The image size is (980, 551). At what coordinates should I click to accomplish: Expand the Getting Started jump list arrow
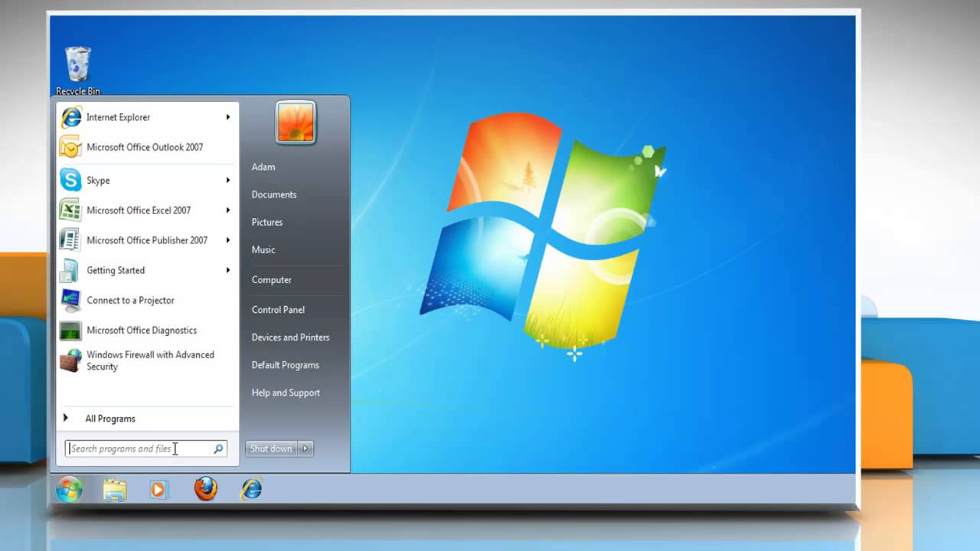tap(228, 270)
